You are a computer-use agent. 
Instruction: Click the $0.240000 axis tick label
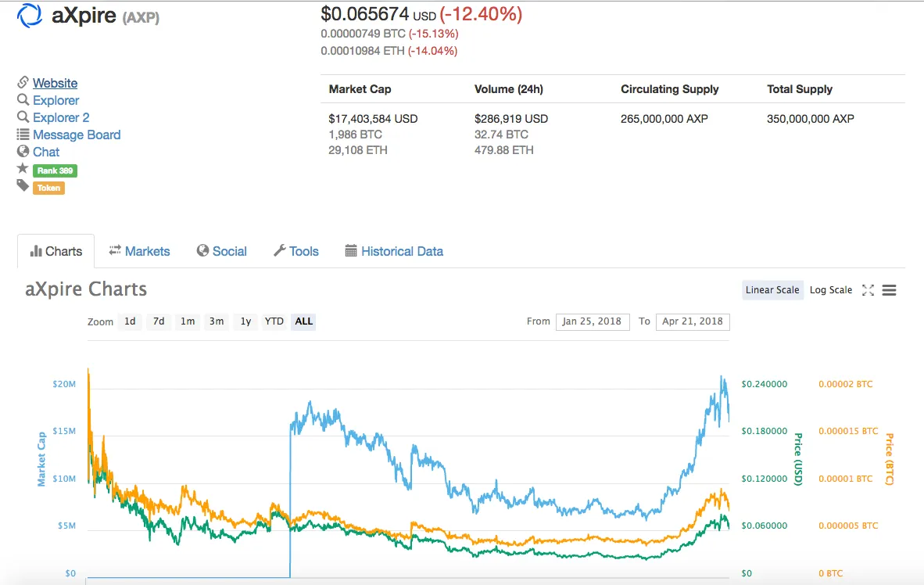765,384
